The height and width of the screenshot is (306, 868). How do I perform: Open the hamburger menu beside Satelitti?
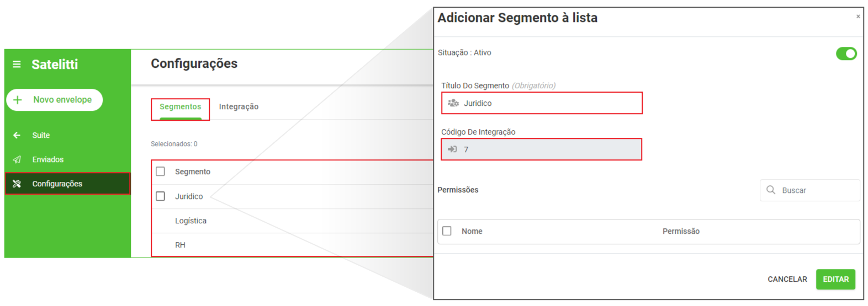[17, 65]
